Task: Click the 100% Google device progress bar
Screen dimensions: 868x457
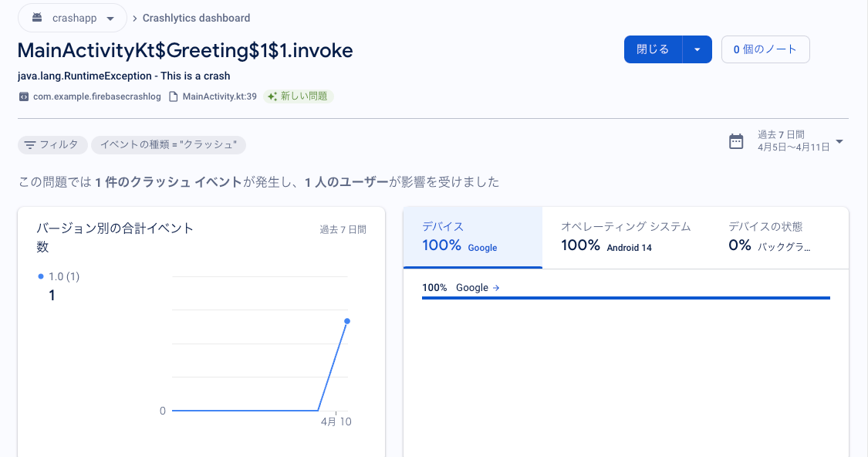Action: (626, 297)
